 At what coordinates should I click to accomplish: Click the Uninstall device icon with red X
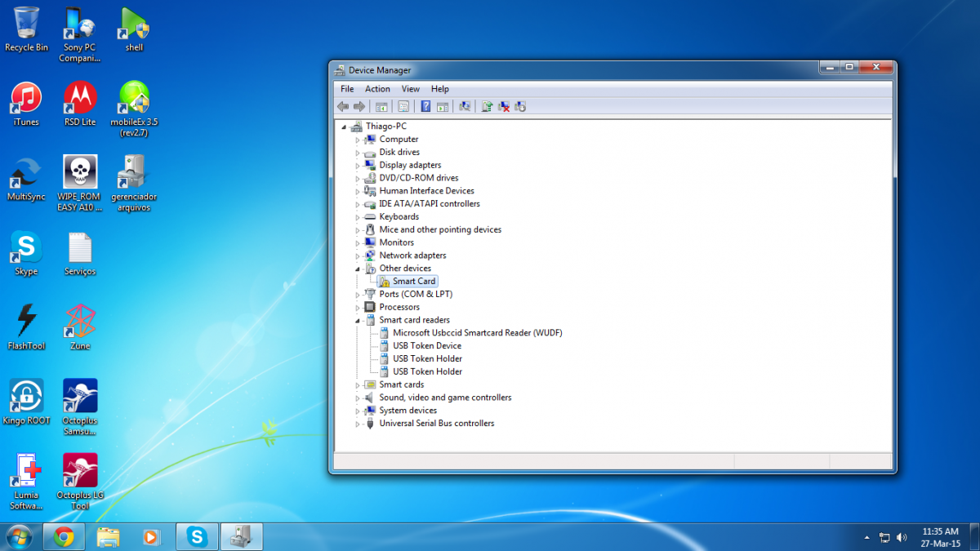[x=504, y=106]
